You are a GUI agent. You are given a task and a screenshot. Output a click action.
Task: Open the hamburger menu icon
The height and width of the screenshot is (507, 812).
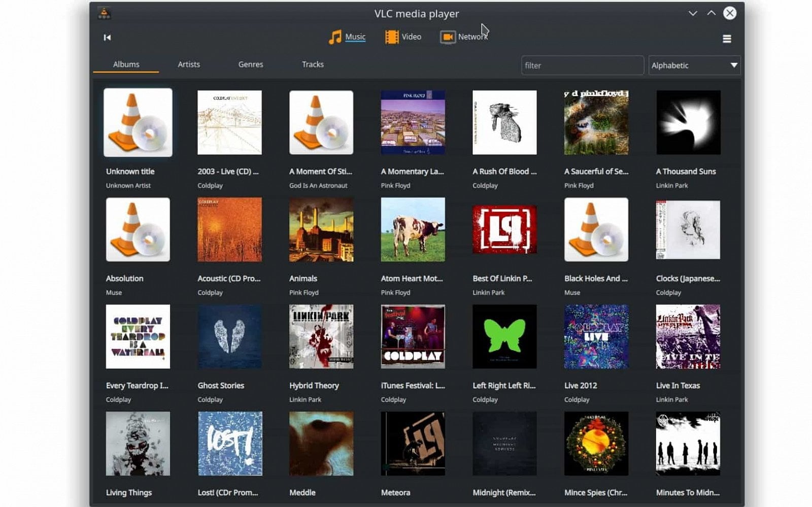727,39
